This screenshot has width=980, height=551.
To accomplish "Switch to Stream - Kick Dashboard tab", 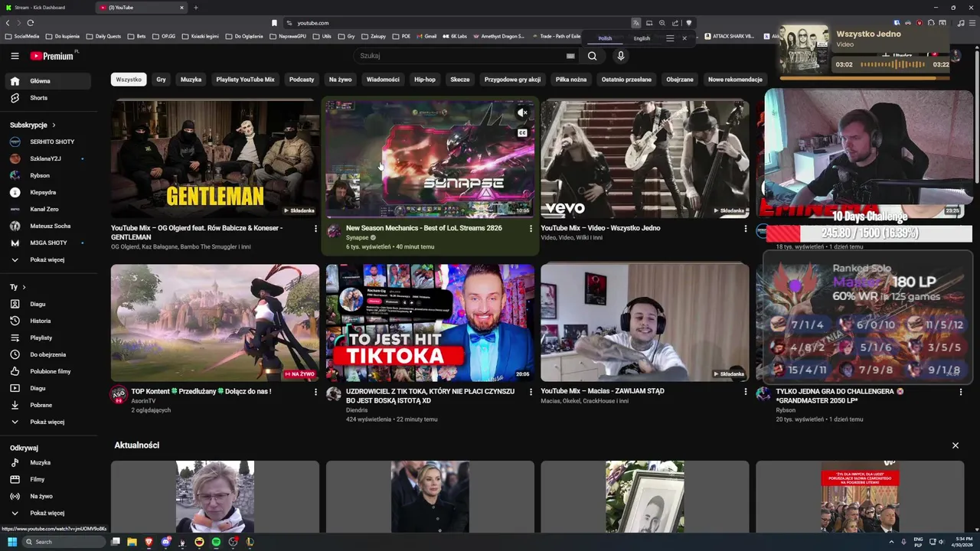I will 46,8.
